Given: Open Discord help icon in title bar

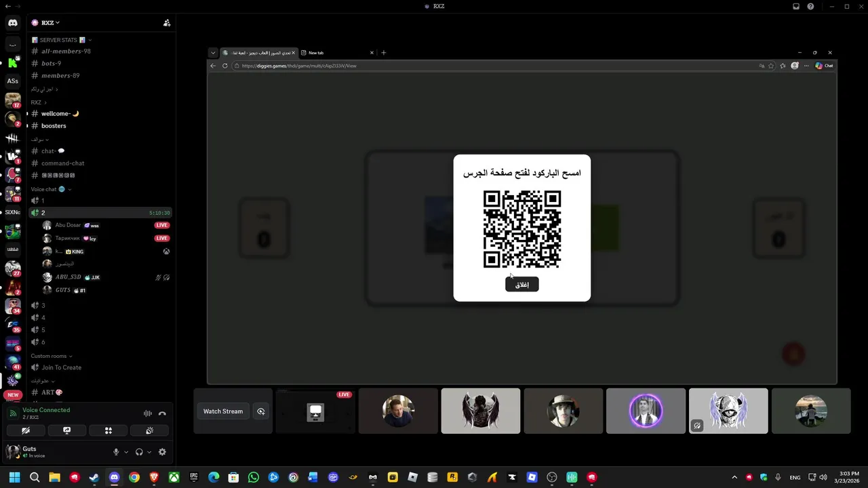Looking at the screenshot, I should click(810, 6).
